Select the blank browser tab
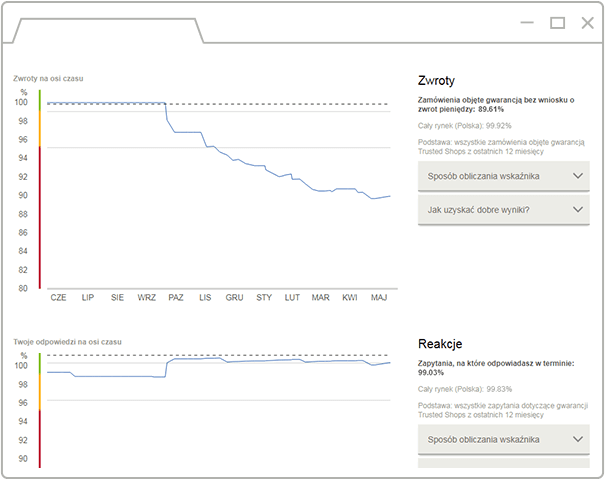605x480 pixels. click(x=108, y=30)
